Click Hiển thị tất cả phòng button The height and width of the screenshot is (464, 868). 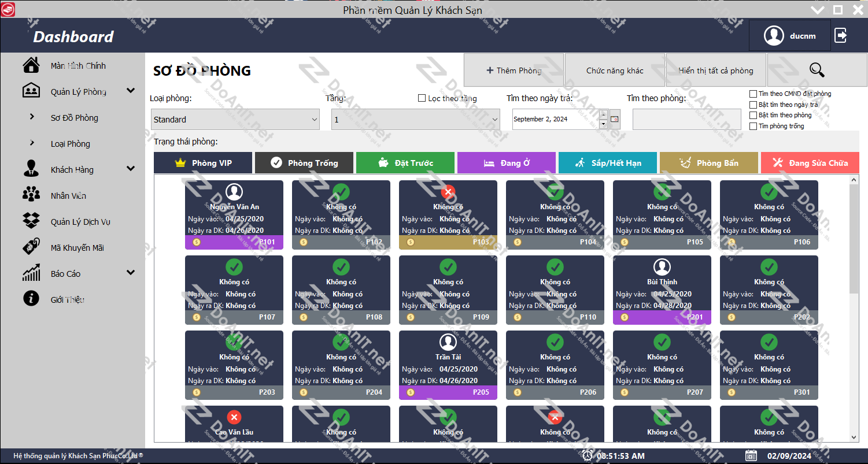716,70
